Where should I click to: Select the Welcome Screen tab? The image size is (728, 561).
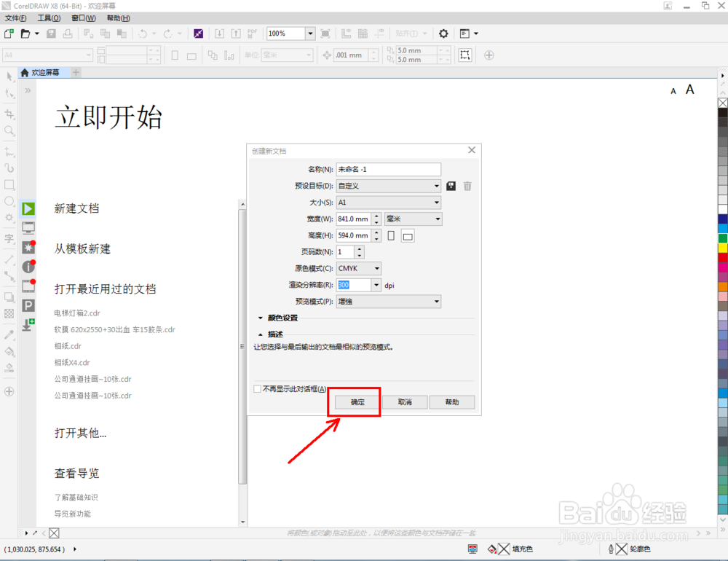coord(44,73)
